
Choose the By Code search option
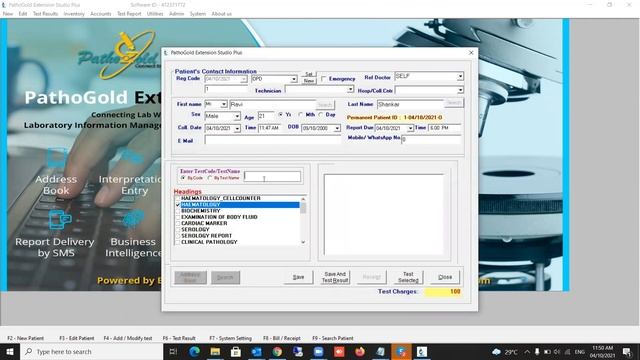(183, 178)
